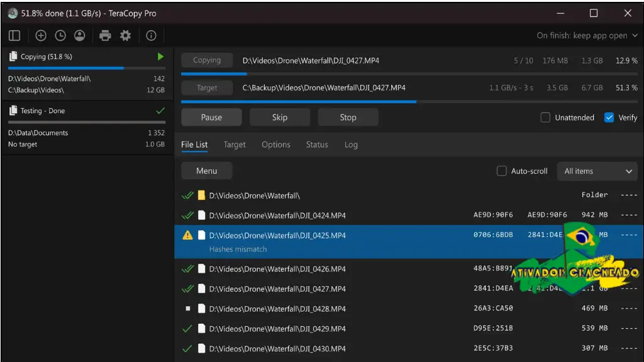644x362 pixels.
Task: Open the history clock icon
Action: (60, 36)
